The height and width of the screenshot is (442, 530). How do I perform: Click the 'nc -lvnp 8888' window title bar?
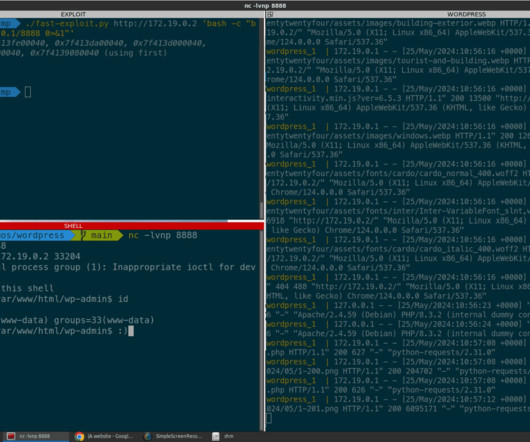[265, 5]
